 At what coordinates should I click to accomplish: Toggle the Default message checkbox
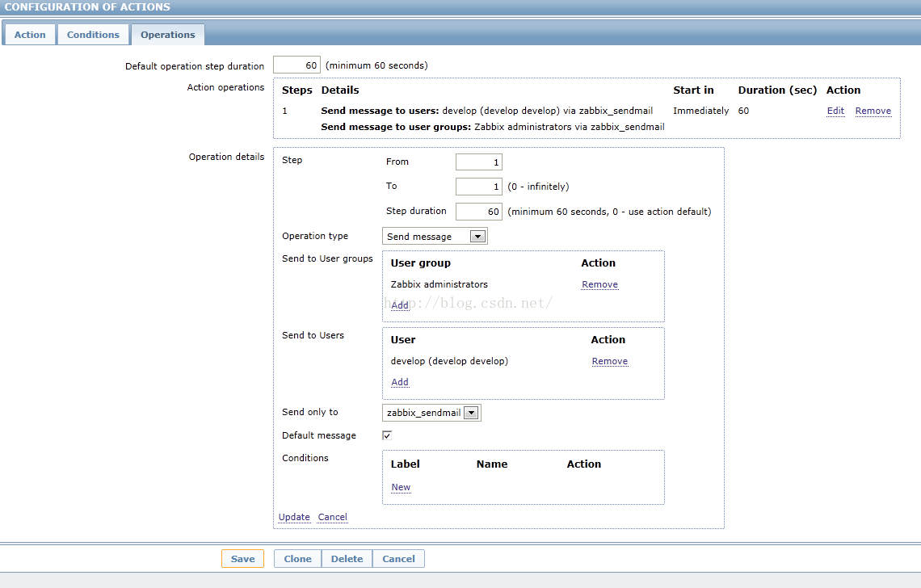(x=387, y=435)
